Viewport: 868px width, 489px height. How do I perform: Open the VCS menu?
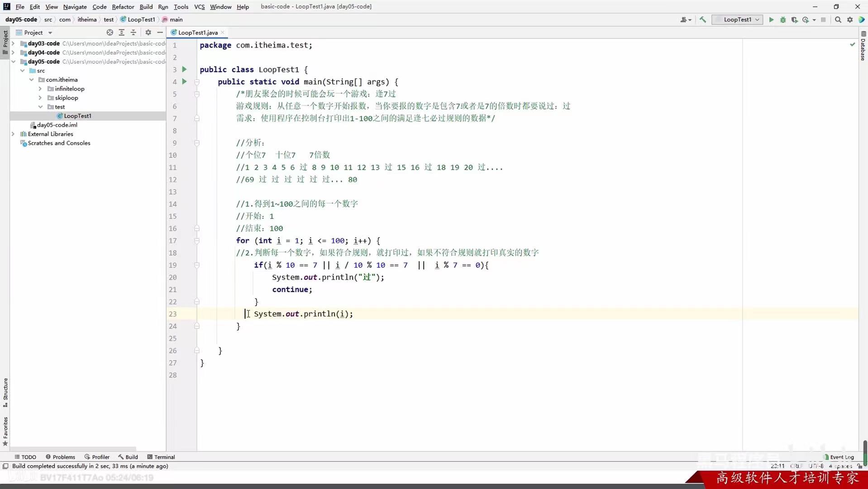pyautogui.click(x=199, y=7)
